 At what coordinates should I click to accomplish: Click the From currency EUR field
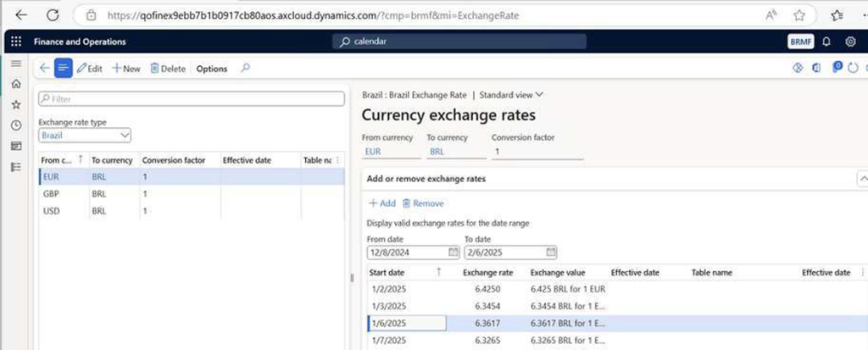click(392, 151)
